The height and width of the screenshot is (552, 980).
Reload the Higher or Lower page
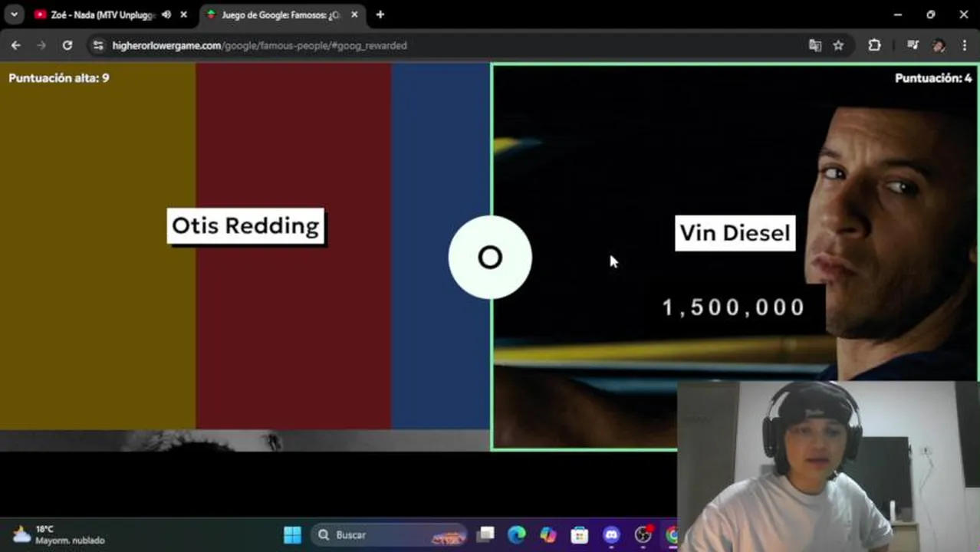point(67,45)
